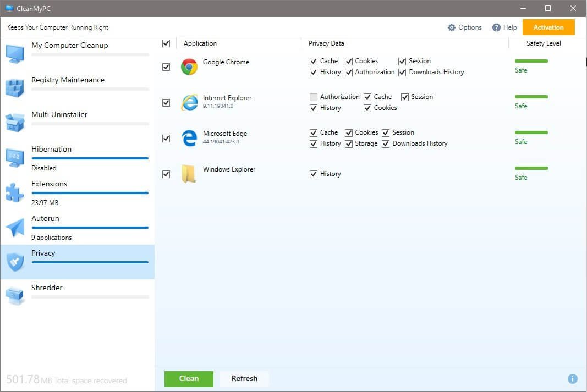Click the Autorun blue progress bar
587x392 pixels.
90,228
